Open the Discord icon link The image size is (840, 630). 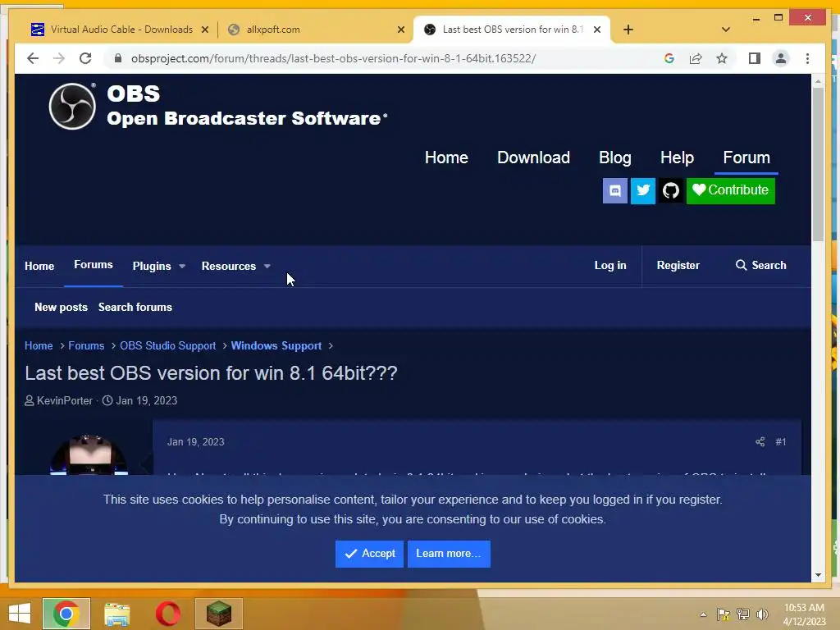tap(615, 190)
